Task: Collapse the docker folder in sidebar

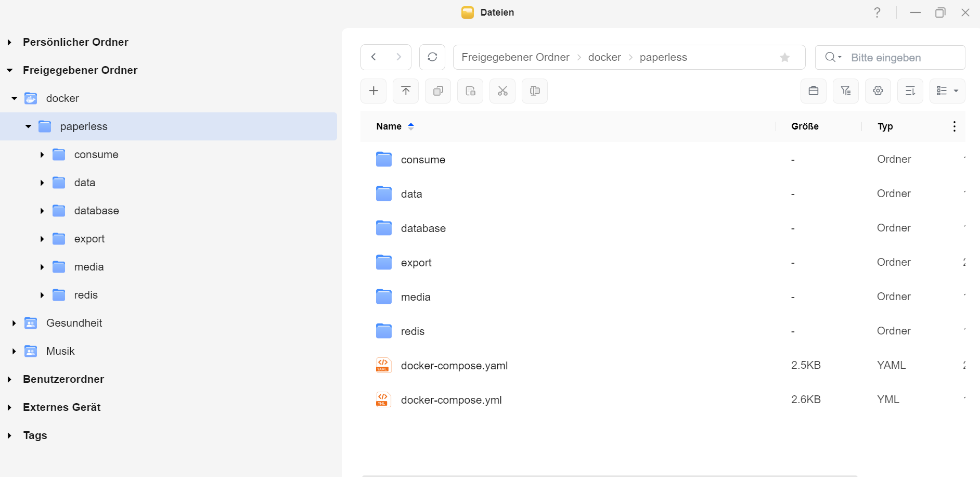Action: (x=15, y=98)
